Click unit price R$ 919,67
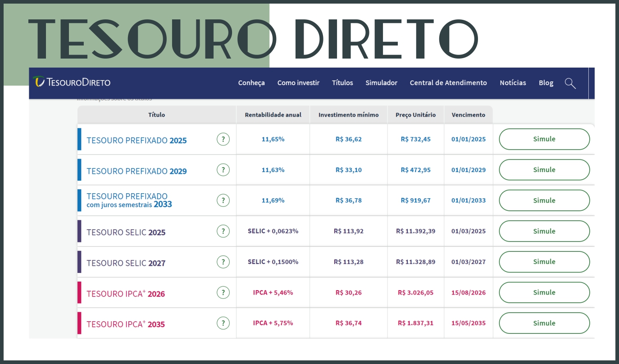Image resolution: width=619 pixels, height=364 pixels. [x=416, y=200]
